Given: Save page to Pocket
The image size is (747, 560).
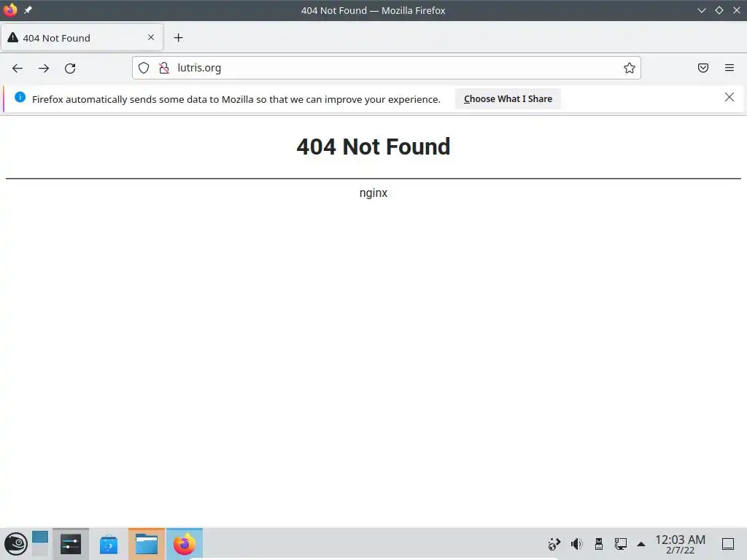Looking at the screenshot, I should pyautogui.click(x=703, y=68).
